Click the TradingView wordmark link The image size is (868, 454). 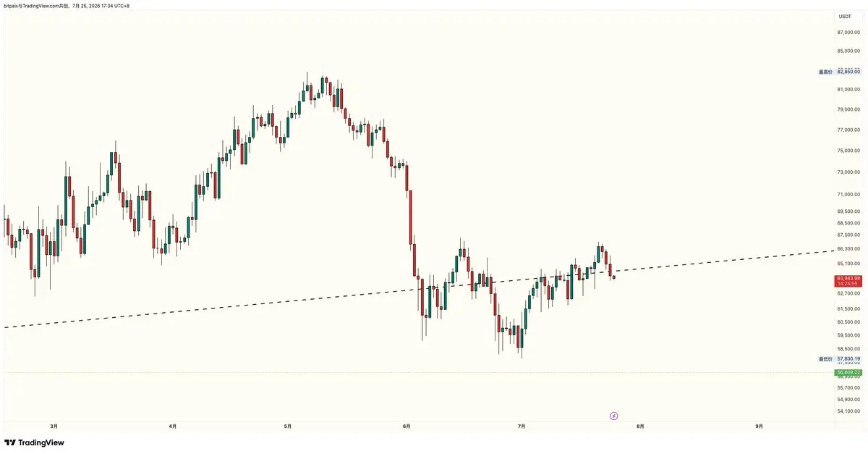41,442
